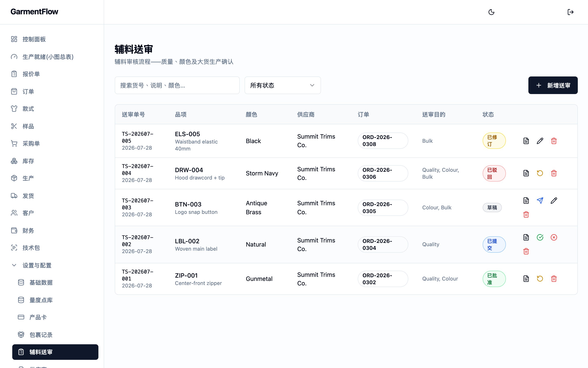This screenshot has width=588, height=368.
Task: Click the 送审目的 column header
Action: (434, 115)
